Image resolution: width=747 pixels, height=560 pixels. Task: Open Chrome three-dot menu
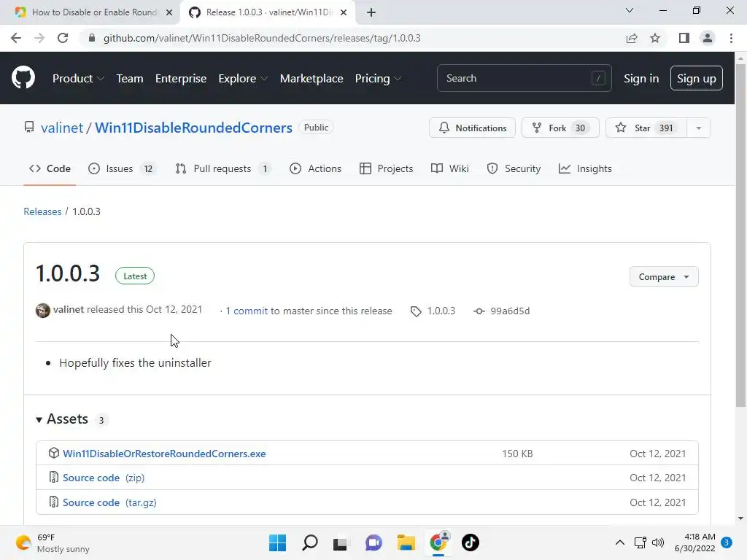pos(731,38)
